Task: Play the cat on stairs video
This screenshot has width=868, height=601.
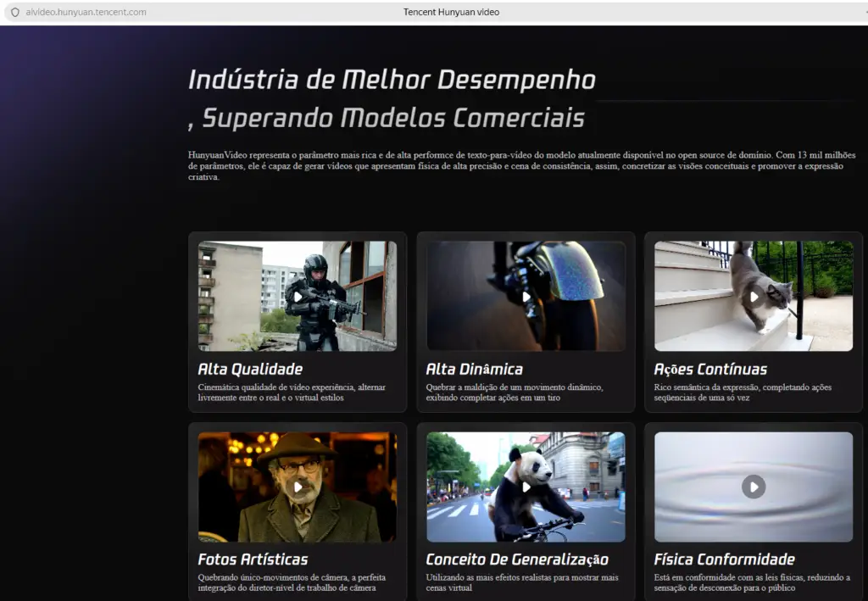Action: coord(754,297)
